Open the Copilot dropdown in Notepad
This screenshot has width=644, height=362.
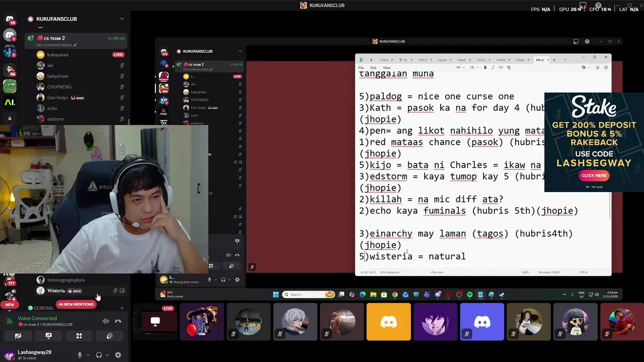586,67
